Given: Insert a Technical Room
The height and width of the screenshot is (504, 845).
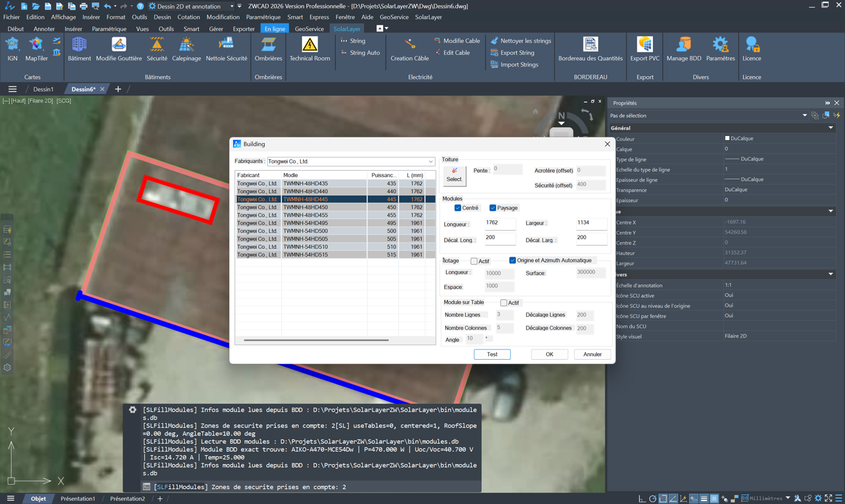Looking at the screenshot, I should coord(310,49).
